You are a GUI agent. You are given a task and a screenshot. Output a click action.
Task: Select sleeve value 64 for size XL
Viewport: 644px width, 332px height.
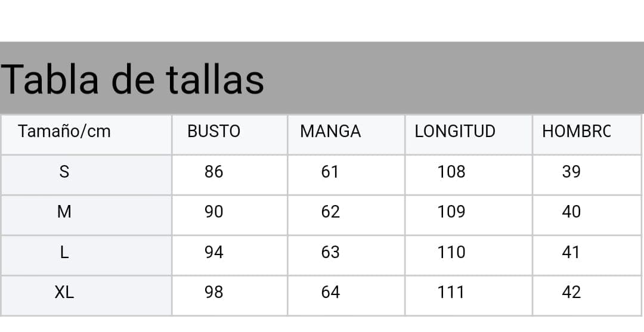[330, 292]
